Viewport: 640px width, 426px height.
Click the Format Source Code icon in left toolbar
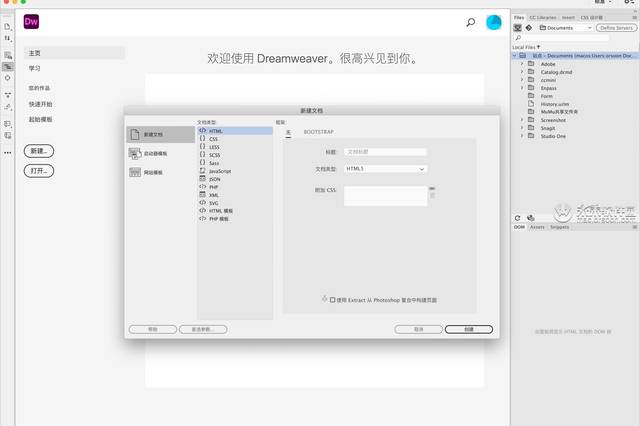pyautogui.click(x=8, y=107)
